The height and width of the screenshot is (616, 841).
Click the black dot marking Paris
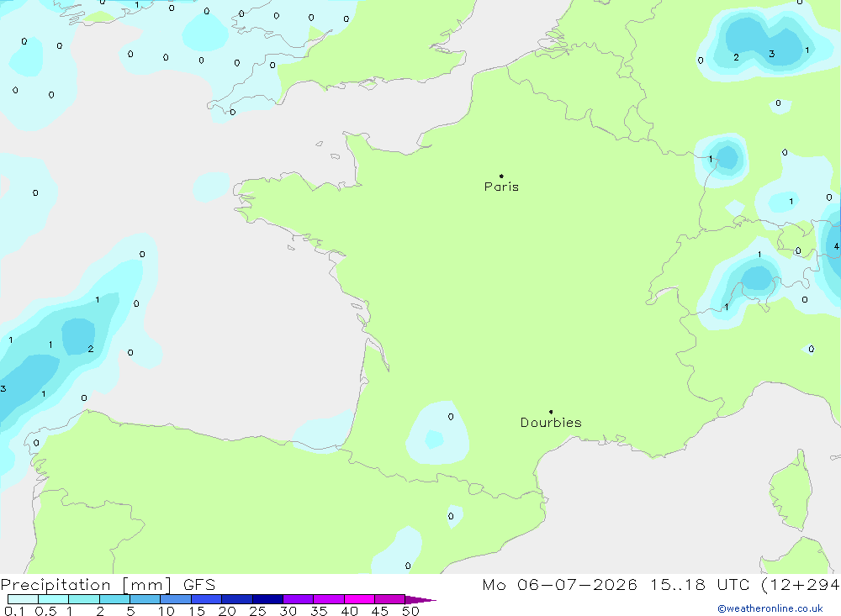click(x=501, y=176)
